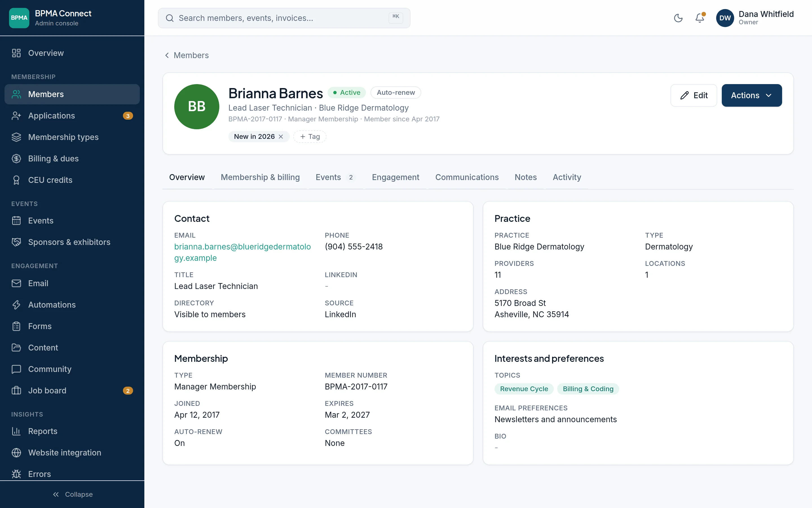The width and height of the screenshot is (812, 508).
Task: Open Email under Engagement
Action: click(x=72, y=283)
